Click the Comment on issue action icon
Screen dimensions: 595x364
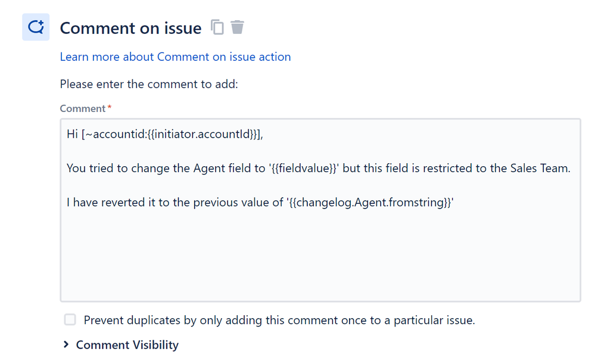pyautogui.click(x=36, y=27)
